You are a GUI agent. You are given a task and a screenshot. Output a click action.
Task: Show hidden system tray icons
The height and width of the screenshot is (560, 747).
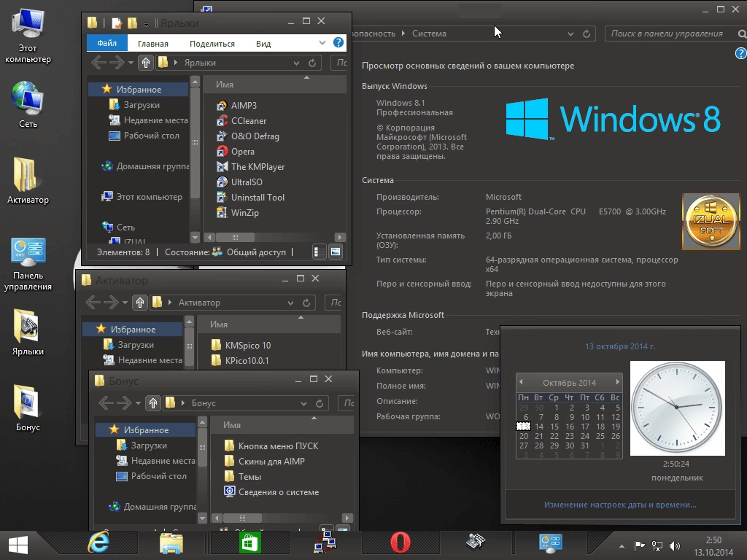pyautogui.click(x=622, y=546)
